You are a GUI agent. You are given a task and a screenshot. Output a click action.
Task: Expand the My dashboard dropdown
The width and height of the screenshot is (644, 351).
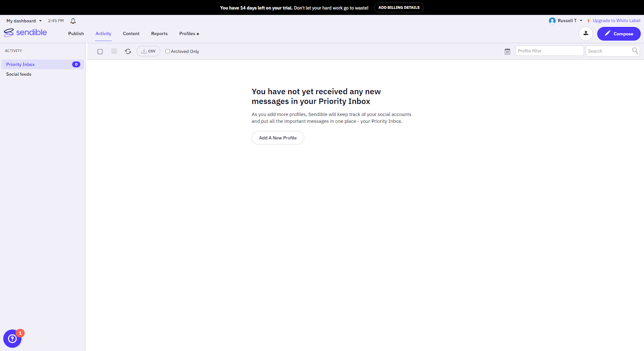[x=24, y=21]
